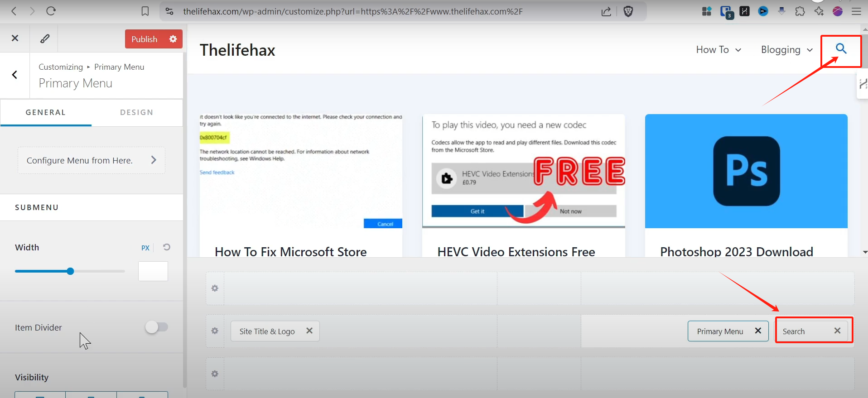The image size is (868, 398).
Task: Click the search magnifier in the site header
Action: coord(841,48)
